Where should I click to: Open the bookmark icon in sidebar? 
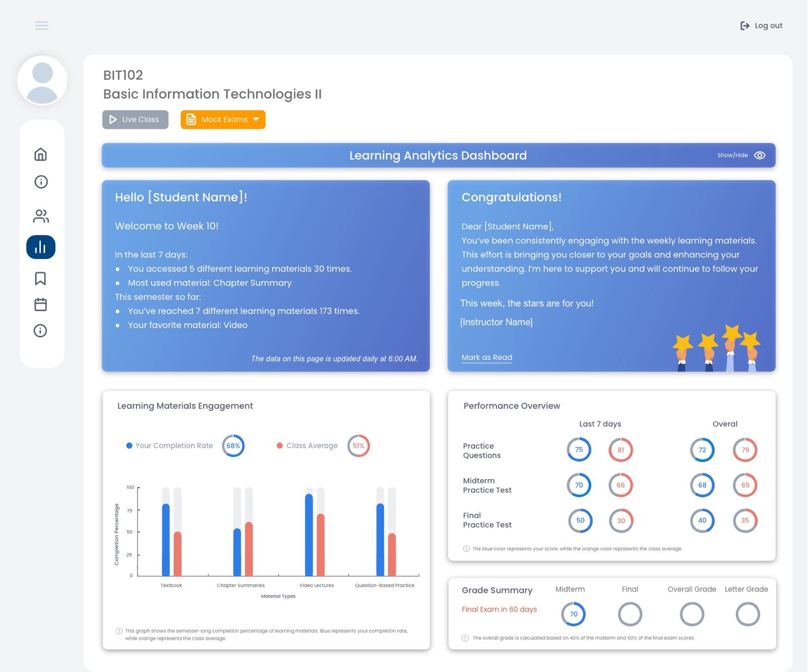tap(40, 278)
